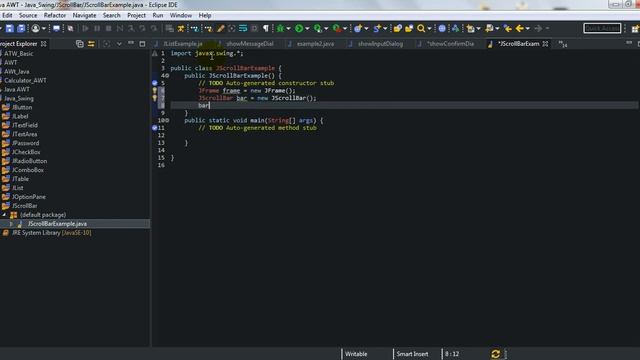Toggle code folding at line 4
The width and height of the screenshot is (640, 360).
pos(167,76)
